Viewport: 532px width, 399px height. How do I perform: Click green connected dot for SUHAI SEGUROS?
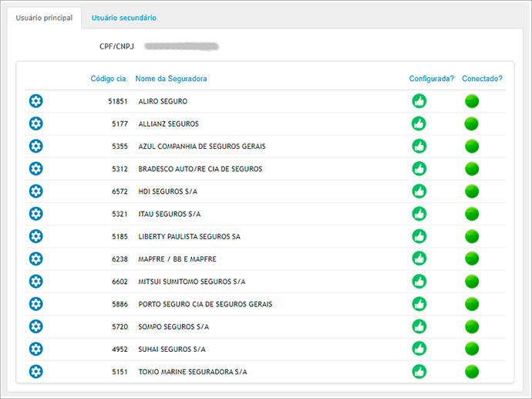[472, 348]
